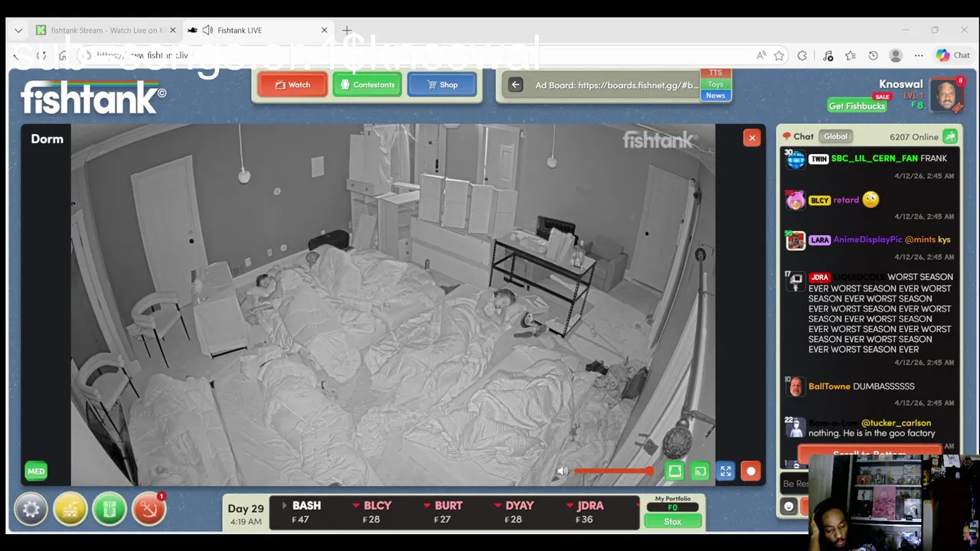This screenshot has height=551, width=980.
Task: Open the Favorites list icon
Action: (x=851, y=55)
